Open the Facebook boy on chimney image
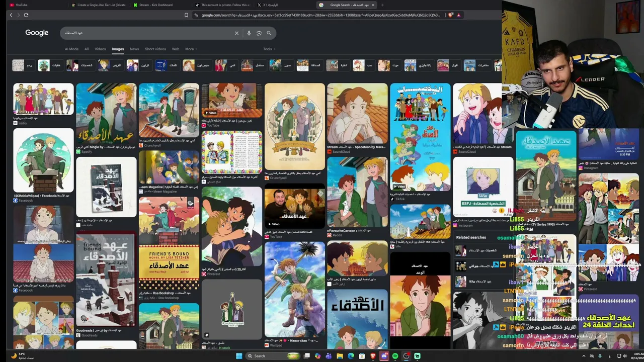 tap(43, 161)
